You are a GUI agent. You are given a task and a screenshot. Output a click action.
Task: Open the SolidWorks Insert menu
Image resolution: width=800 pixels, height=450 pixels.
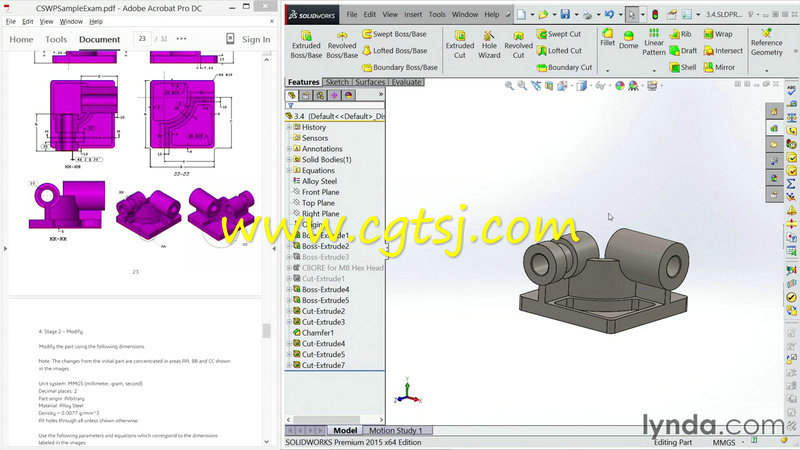click(x=413, y=14)
